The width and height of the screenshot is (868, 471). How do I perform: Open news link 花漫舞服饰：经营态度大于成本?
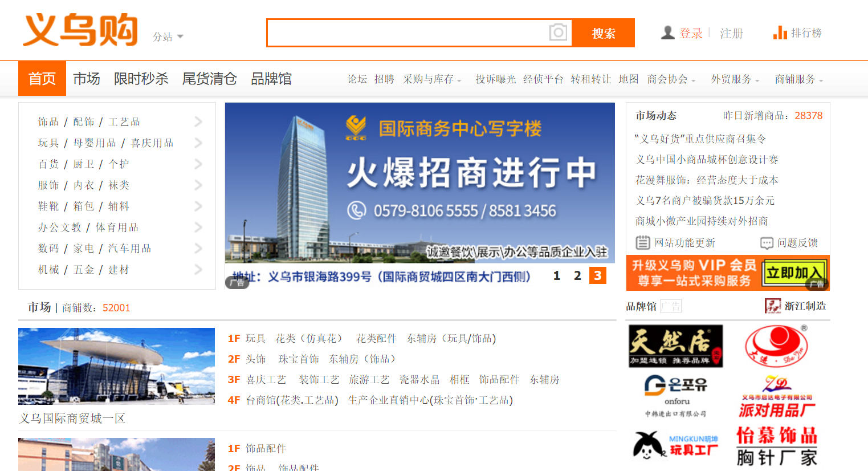coord(707,180)
